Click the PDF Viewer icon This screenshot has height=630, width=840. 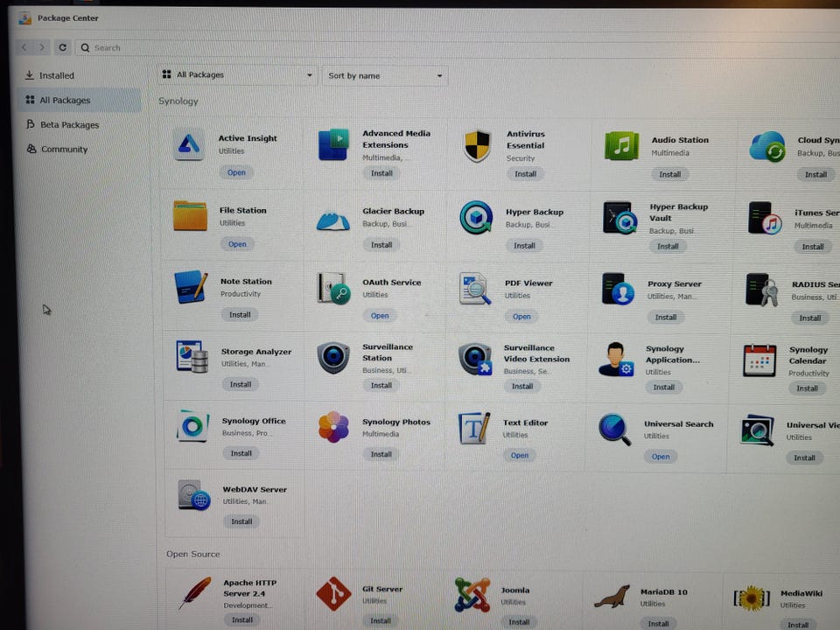tap(475, 288)
